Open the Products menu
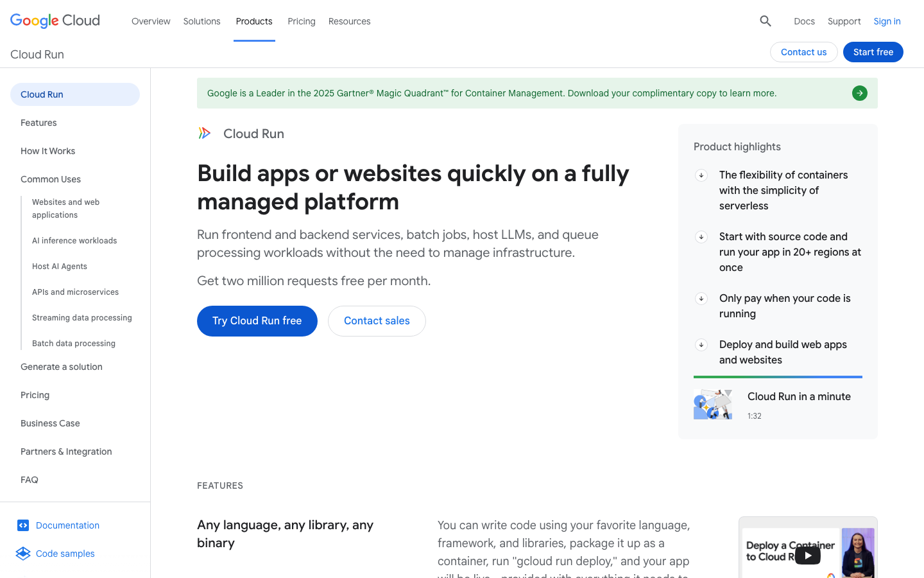 254,21
